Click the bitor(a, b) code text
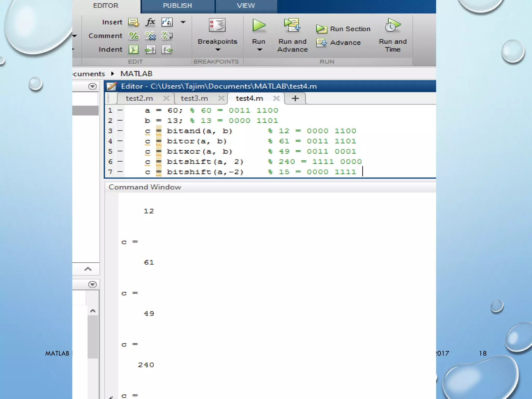 (x=197, y=141)
